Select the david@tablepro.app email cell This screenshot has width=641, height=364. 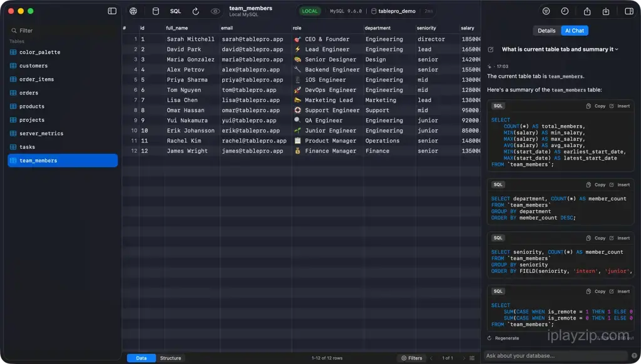(x=255, y=49)
